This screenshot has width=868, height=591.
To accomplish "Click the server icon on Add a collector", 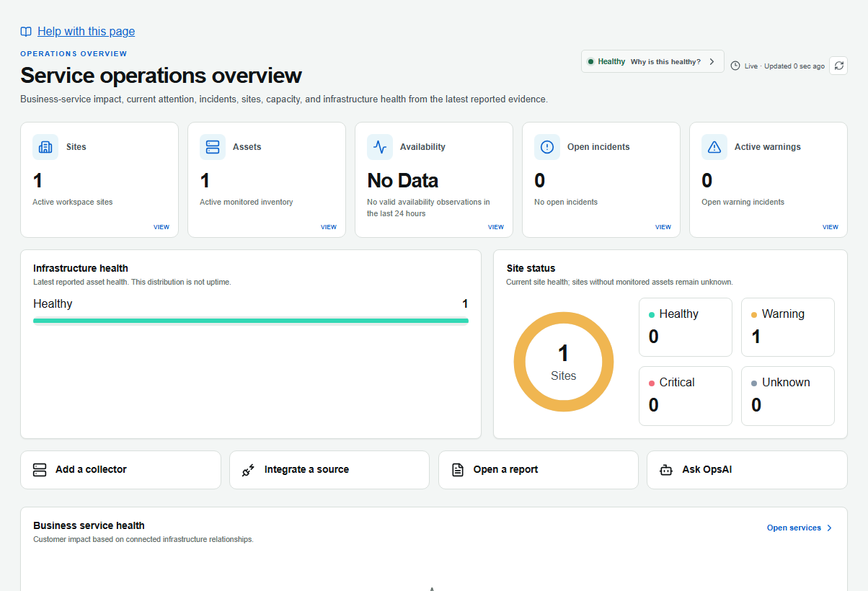I will click(x=40, y=470).
